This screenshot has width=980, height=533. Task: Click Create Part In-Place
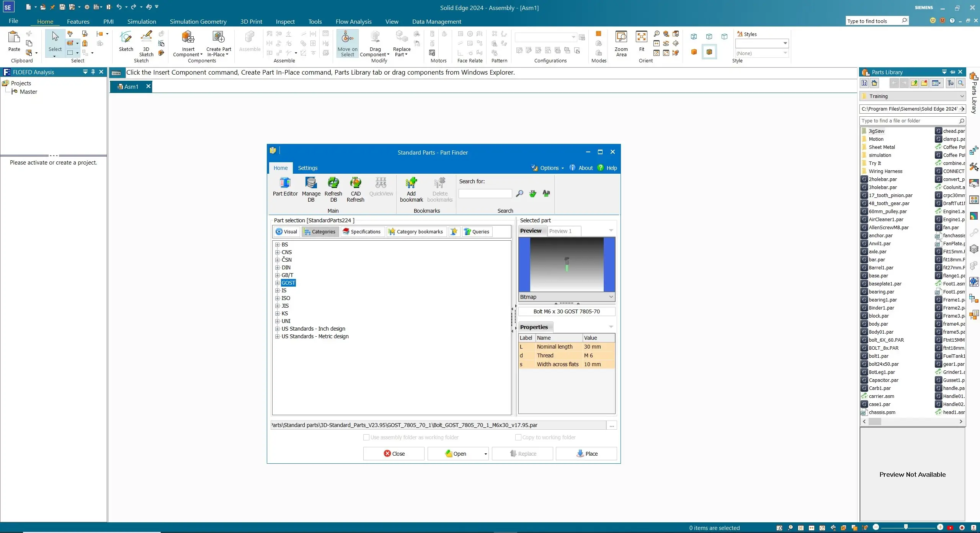pyautogui.click(x=219, y=43)
